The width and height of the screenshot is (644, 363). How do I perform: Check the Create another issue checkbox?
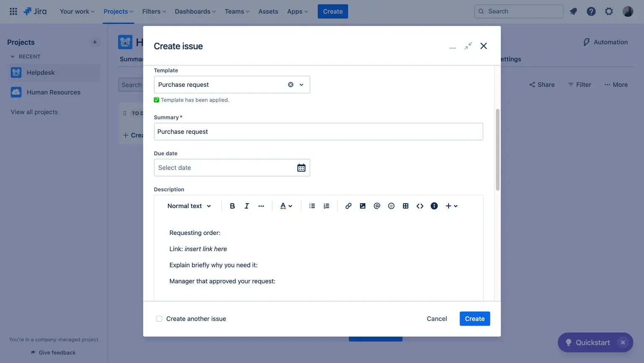click(x=159, y=319)
